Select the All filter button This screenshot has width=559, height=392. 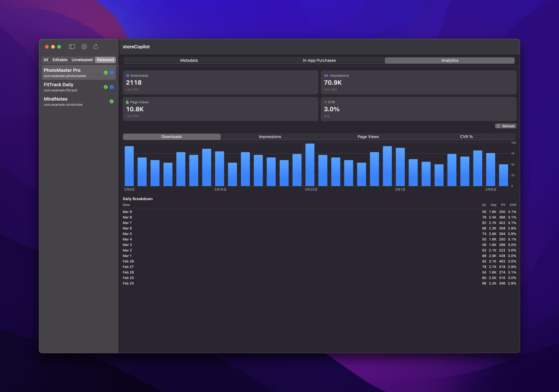[x=46, y=60]
